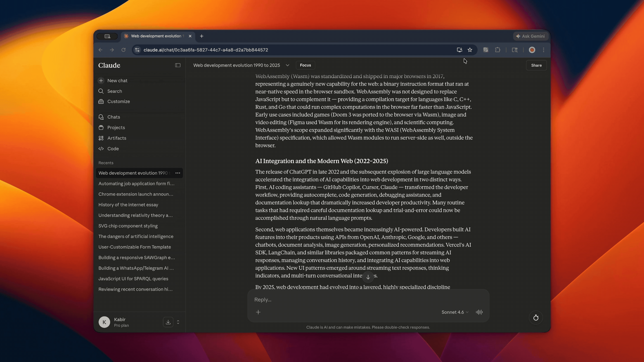Click the voice mode waveform icon
Screen dimensions: 644x362
click(x=479, y=312)
